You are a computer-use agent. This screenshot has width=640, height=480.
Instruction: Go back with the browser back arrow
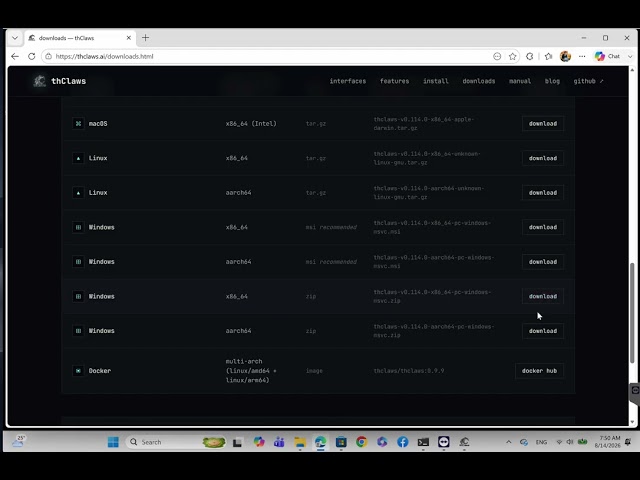(x=15, y=56)
